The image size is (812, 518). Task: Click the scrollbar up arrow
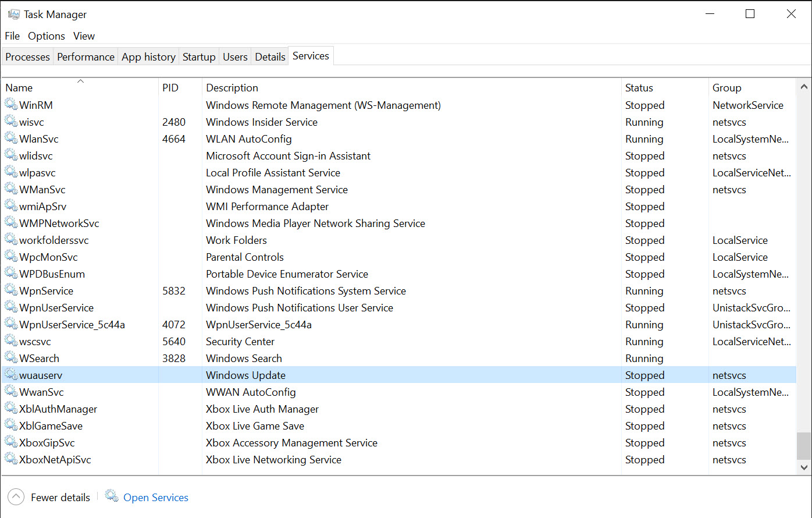804,87
